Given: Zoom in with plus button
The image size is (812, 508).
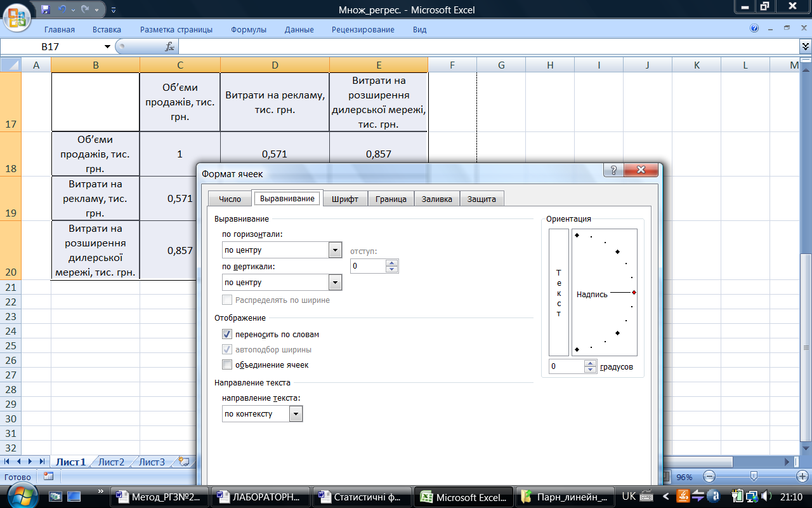Looking at the screenshot, I should click(x=802, y=477).
